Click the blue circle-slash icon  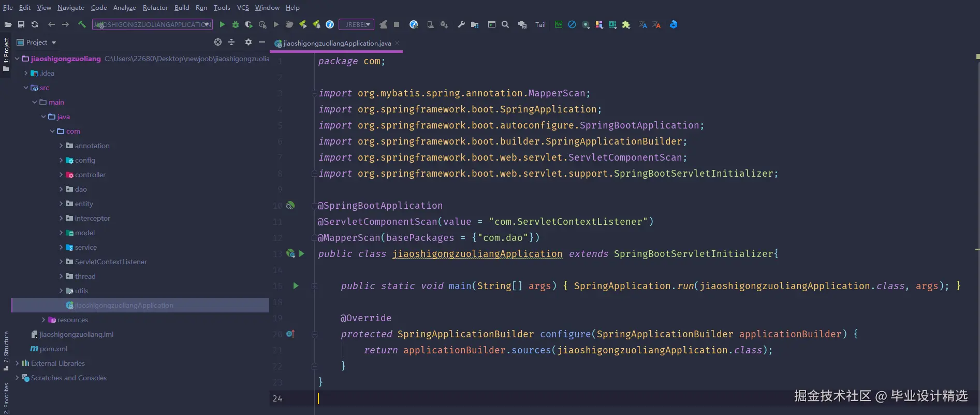click(572, 24)
